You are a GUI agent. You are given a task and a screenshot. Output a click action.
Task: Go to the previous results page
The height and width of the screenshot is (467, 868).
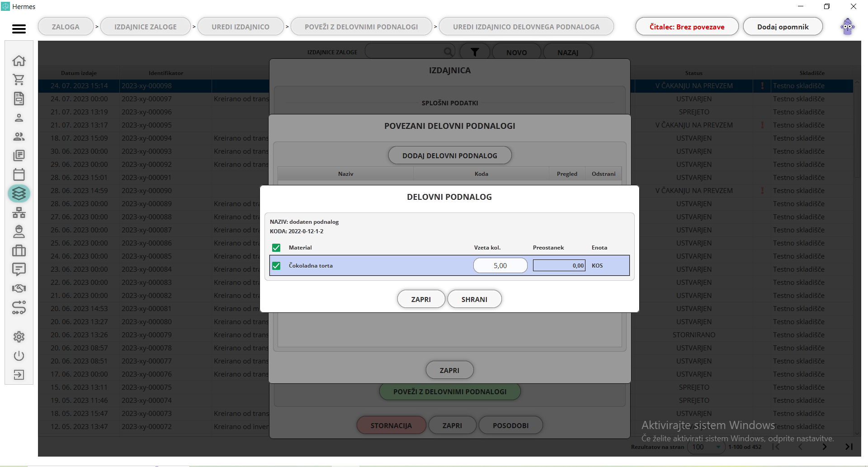click(800, 447)
